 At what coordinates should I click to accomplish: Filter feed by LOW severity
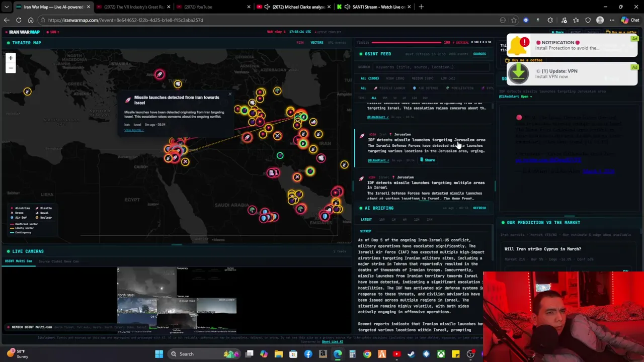point(448,78)
